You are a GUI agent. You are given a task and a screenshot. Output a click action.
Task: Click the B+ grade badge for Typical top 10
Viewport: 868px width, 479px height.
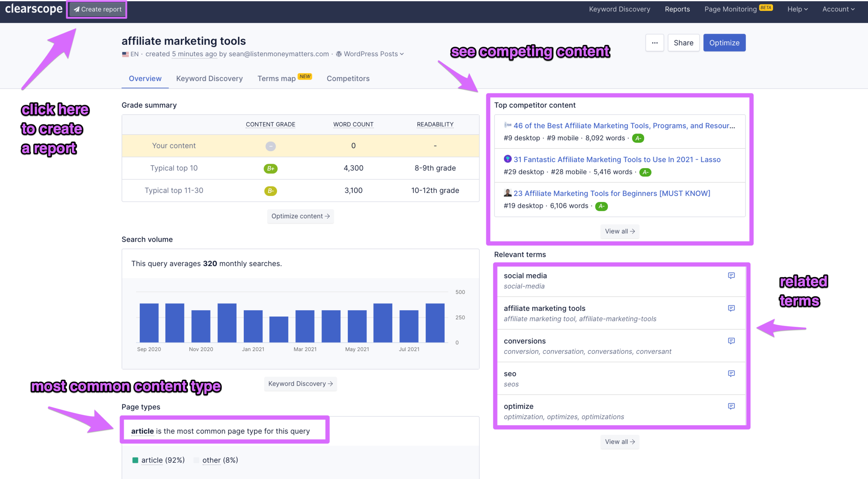pyautogui.click(x=270, y=168)
